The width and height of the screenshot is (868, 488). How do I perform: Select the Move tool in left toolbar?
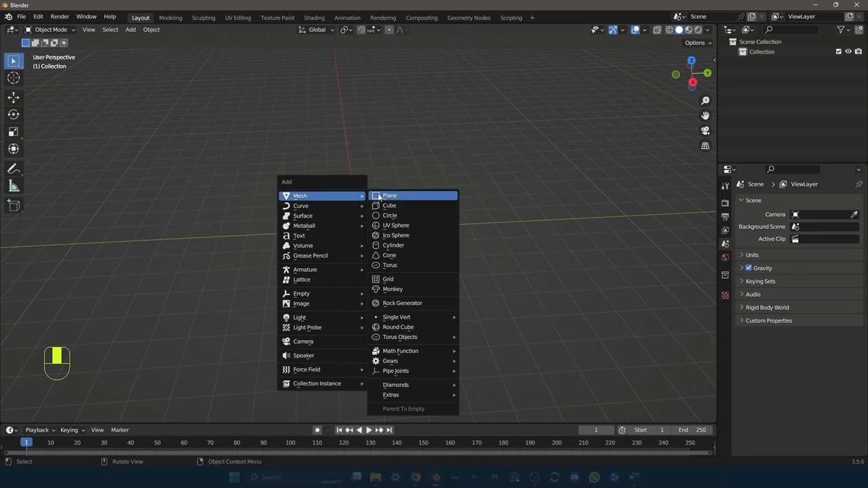pyautogui.click(x=14, y=97)
